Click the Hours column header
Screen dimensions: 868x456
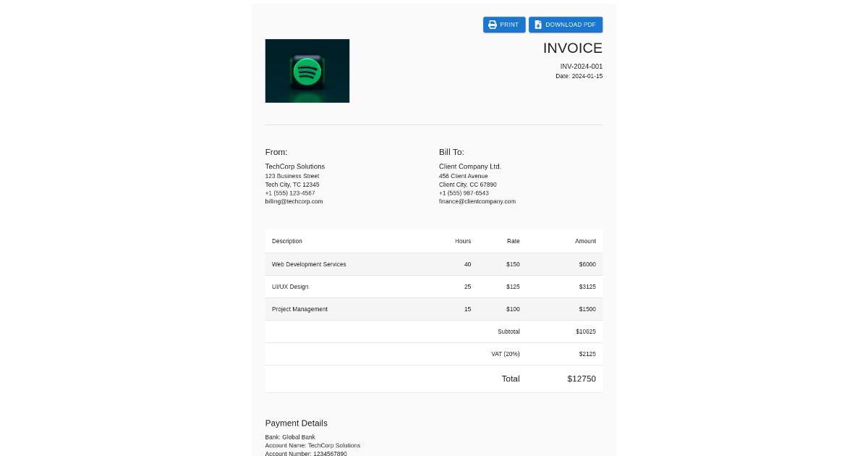coord(463,241)
